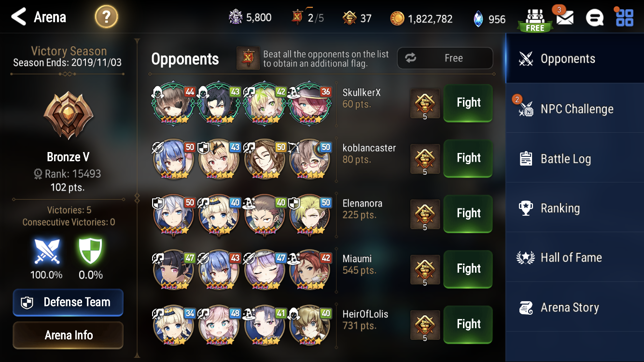
Task: Go back using the Arena back arrow
Action: pyautogui.click(x=18, y=17)
